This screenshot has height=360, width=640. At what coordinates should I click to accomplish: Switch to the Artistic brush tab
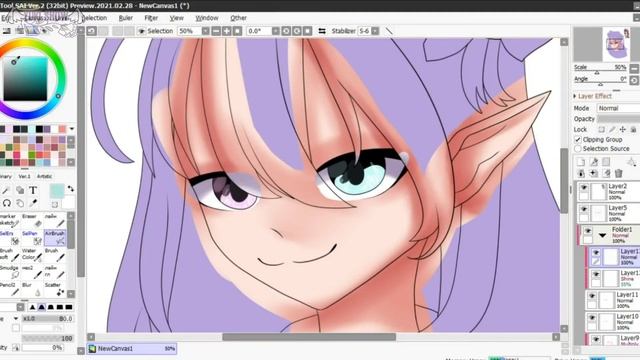coord(44,176)
